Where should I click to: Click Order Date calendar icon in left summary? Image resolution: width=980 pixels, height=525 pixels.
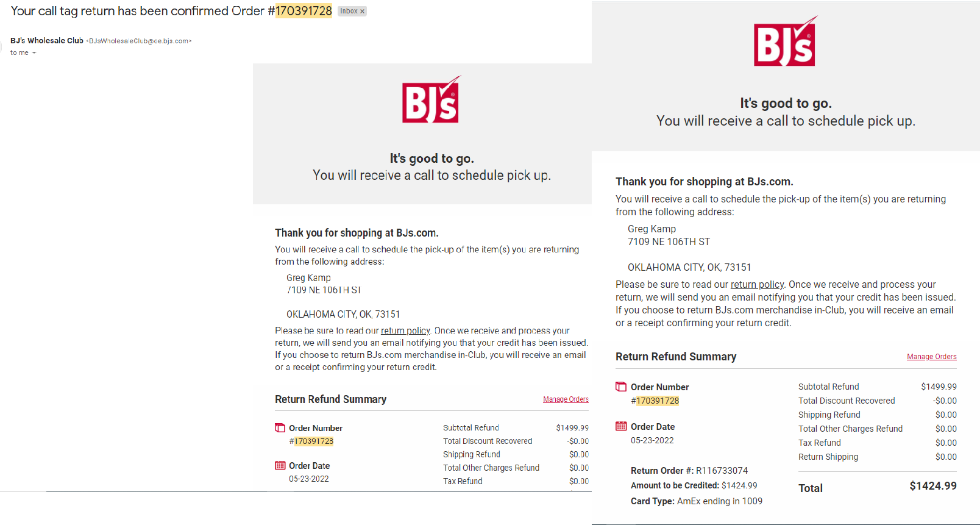coord(280,466)
